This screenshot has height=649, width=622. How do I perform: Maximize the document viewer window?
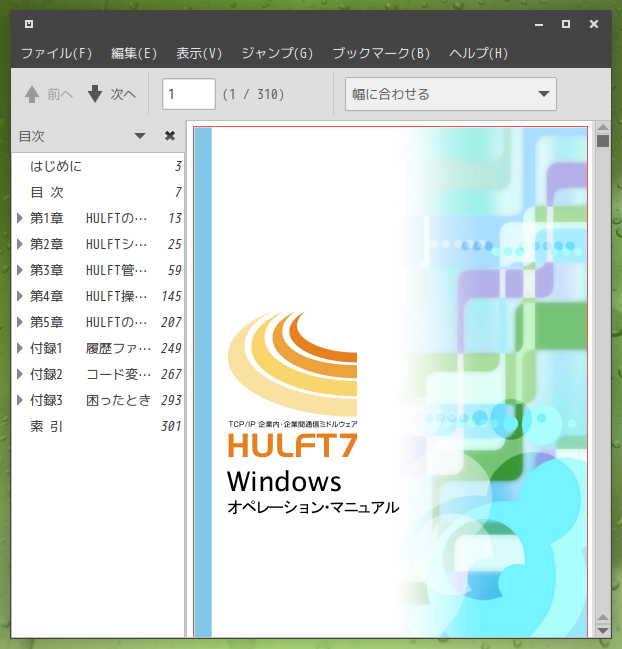point(566,24)
